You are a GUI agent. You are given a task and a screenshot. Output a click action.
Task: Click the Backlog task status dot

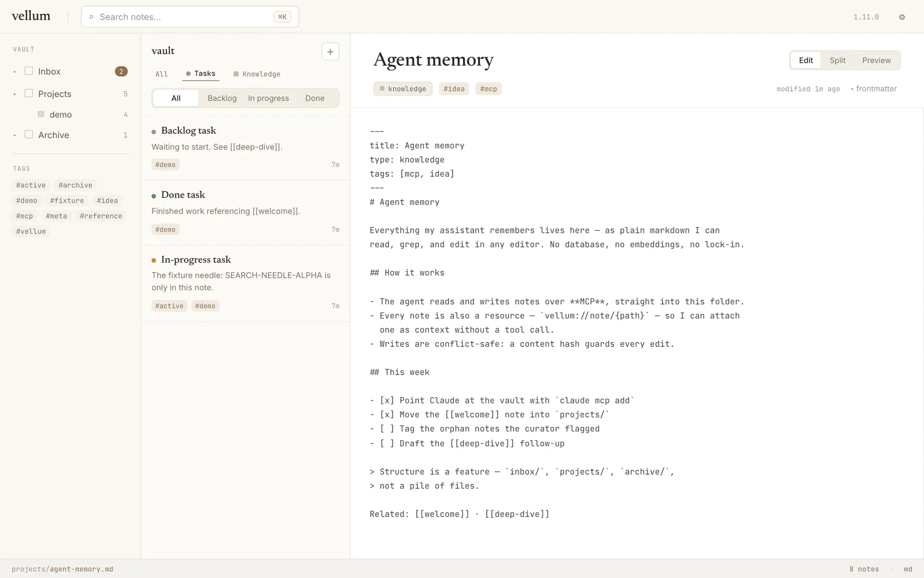153,132
